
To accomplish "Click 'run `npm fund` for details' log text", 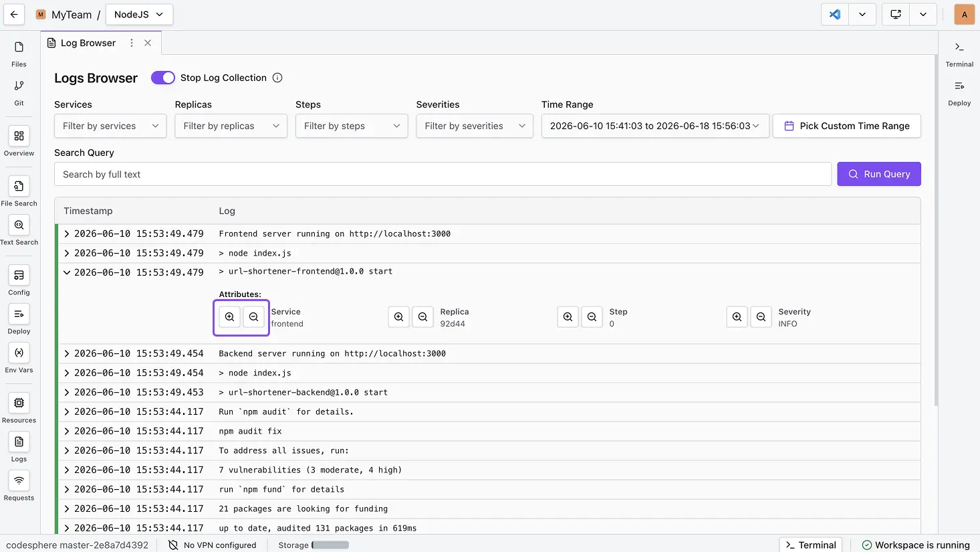I will tap(281, 489).
